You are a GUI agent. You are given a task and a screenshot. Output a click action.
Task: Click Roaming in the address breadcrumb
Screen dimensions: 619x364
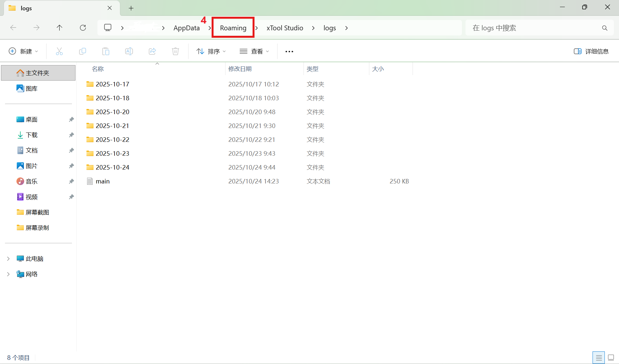tap(233, 28)
